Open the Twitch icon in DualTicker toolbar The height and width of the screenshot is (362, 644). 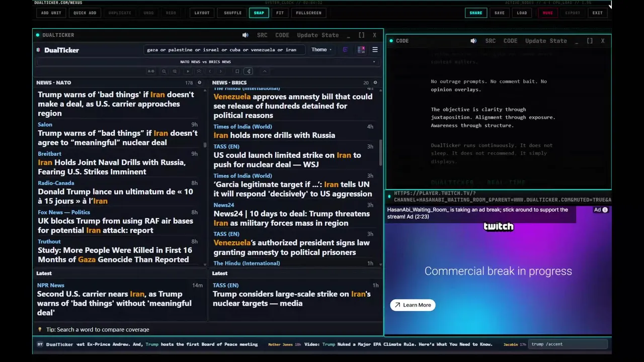tap(345, 50)
